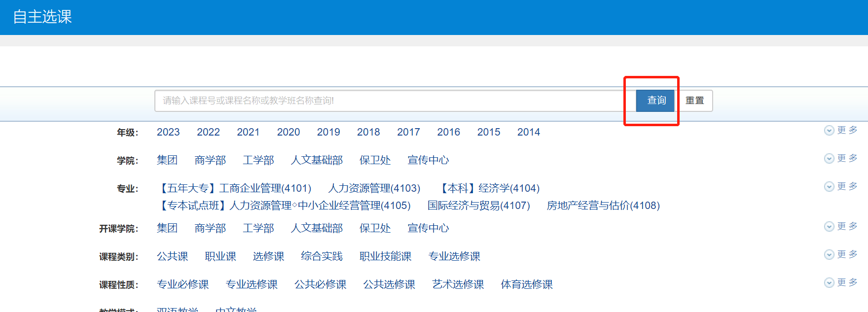Select major 国际经济与贸易(4107)
This screenshot has height=312, width=868.
coord(478,206)
